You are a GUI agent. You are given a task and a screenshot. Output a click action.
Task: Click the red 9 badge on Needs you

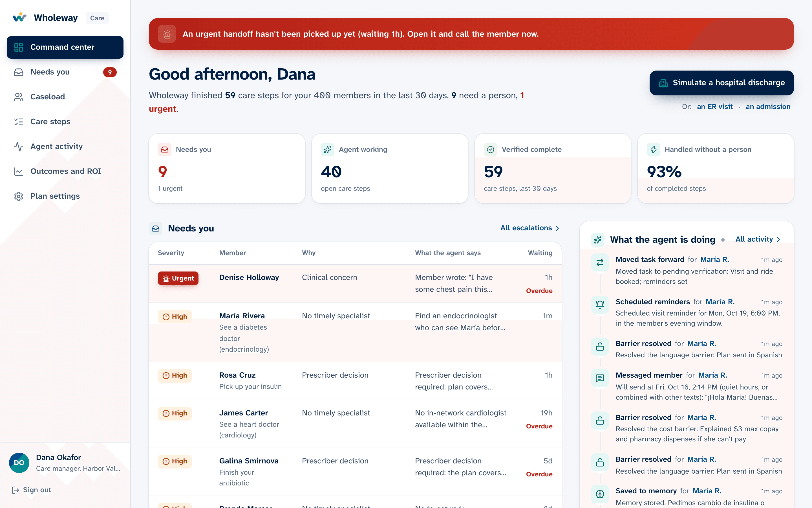click(110, 72)
